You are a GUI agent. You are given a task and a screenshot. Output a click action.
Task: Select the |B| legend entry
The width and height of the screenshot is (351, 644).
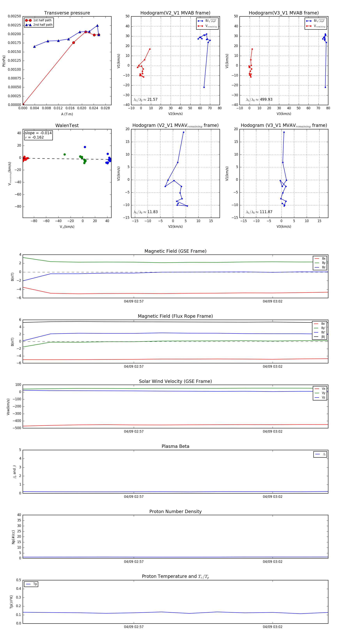point(320,337)
